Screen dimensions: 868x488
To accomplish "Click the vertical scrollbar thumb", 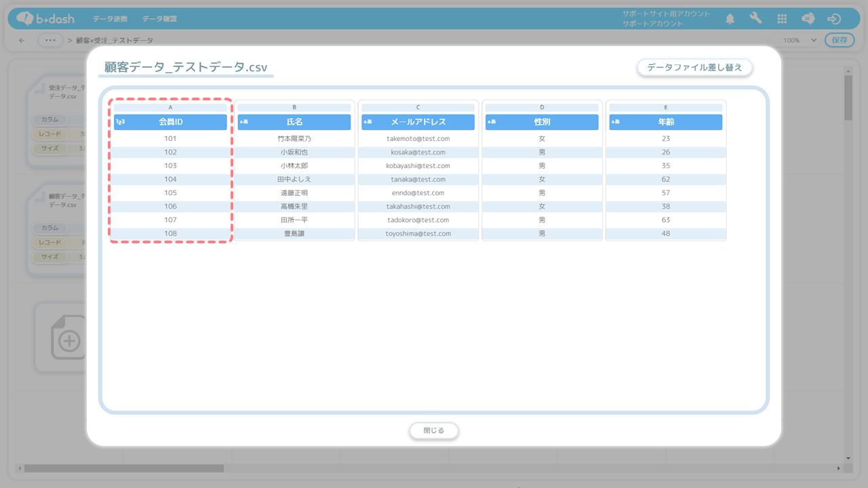I will [x=848, y=98].
